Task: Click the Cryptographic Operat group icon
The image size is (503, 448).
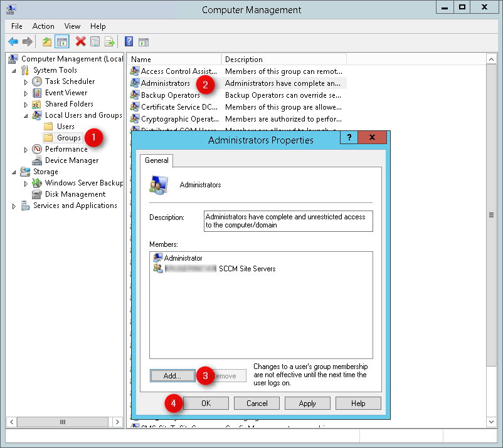Action: [135, 119]
